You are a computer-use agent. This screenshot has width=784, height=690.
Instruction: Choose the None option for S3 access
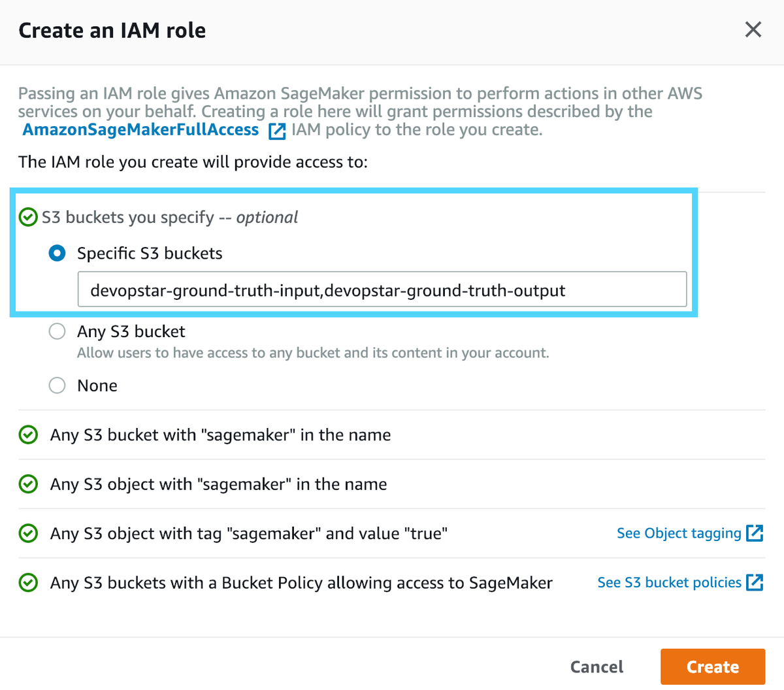(57, 385)
